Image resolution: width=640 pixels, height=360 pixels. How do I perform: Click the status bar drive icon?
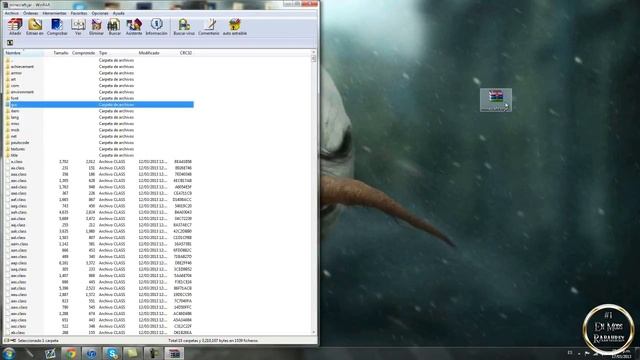(7, 340)
